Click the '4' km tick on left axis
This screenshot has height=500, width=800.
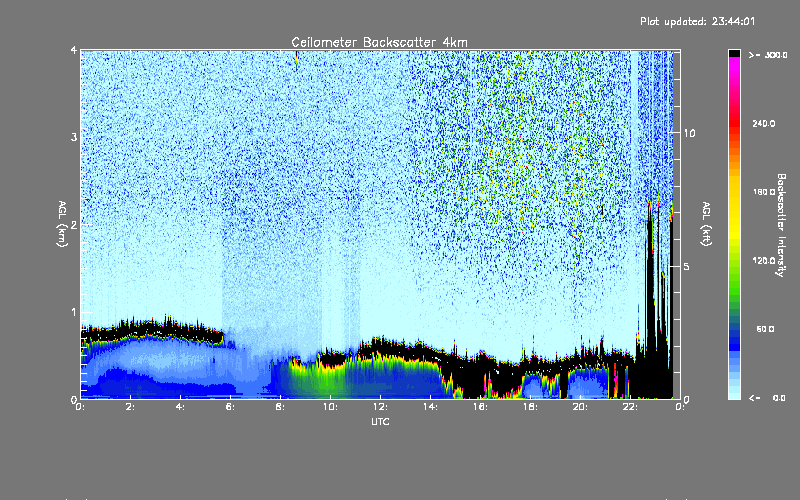click(x=74, y=50)
